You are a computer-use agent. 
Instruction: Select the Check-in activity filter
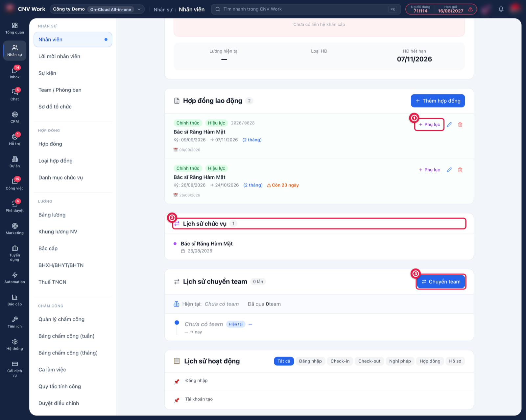click(x=340, y=361)
